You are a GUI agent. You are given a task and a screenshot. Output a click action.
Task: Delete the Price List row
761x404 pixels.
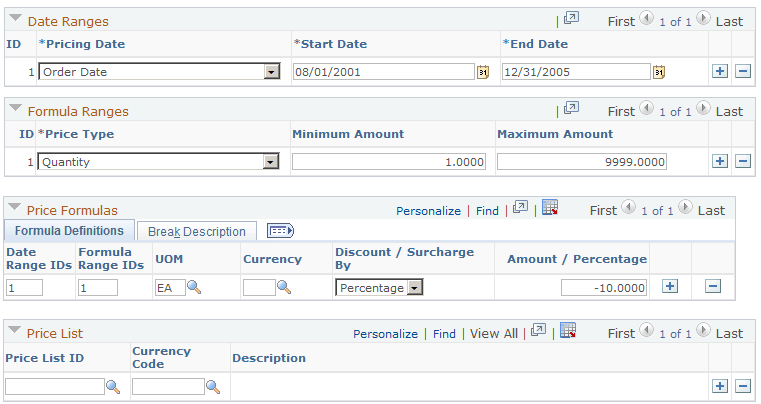pyautogui.click(x=743, y=386)
